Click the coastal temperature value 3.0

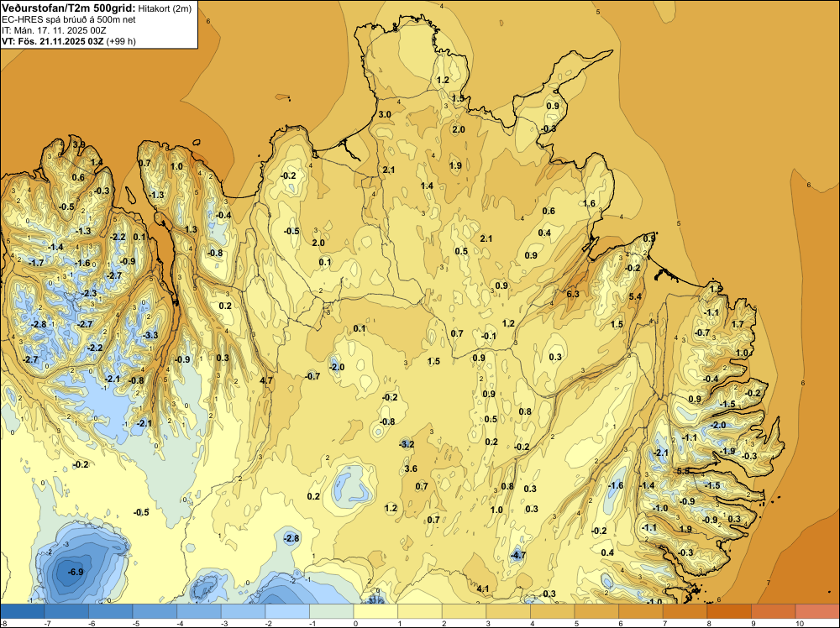click(385, 114)
